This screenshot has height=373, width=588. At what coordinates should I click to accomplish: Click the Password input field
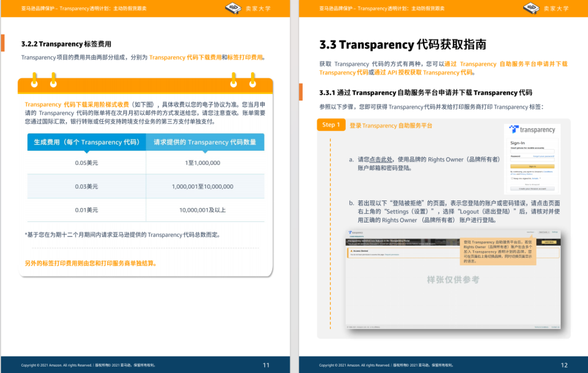(532, 159)
